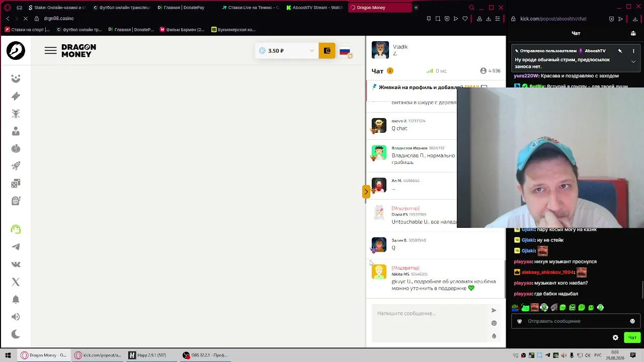Click the users icon in Kick chat header
644x362 pixels.
(x=633, y=34)
